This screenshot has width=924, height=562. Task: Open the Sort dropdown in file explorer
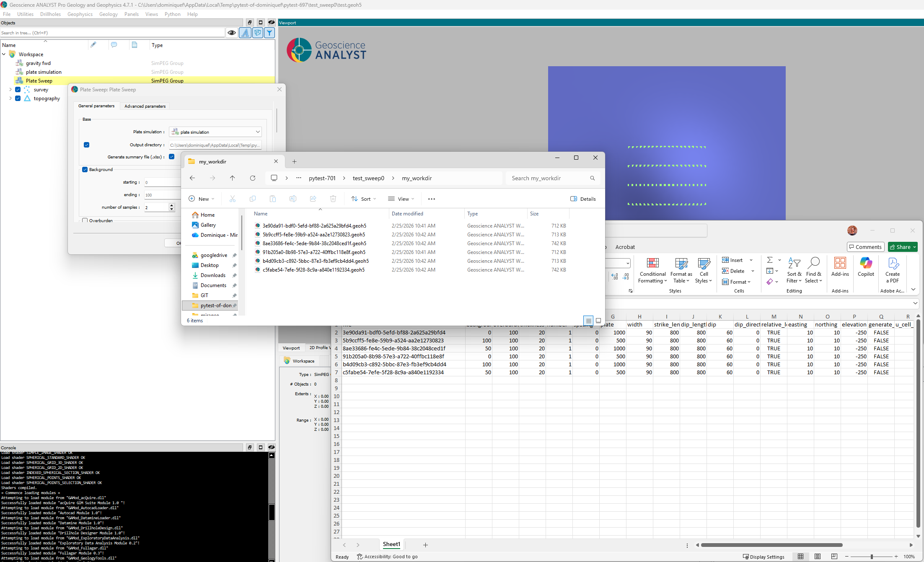(364, 199)
